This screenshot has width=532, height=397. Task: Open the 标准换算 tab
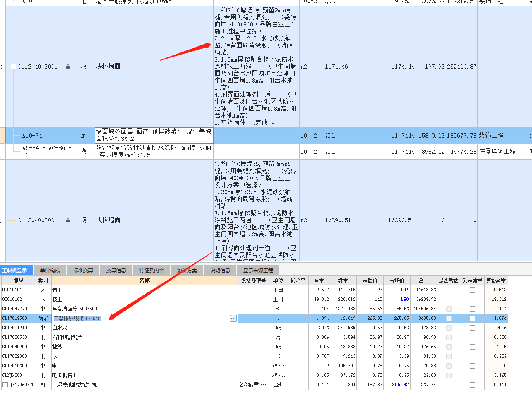(x=83, y=271)
